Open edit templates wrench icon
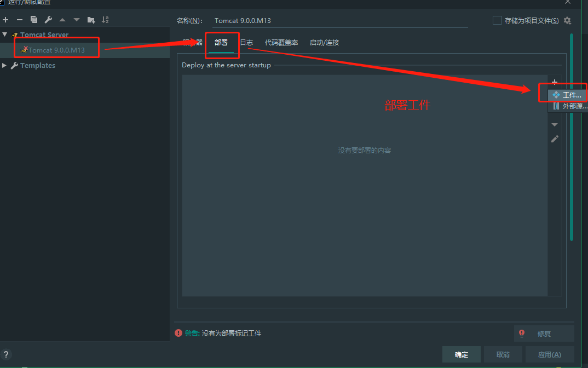 click(48, 20)
